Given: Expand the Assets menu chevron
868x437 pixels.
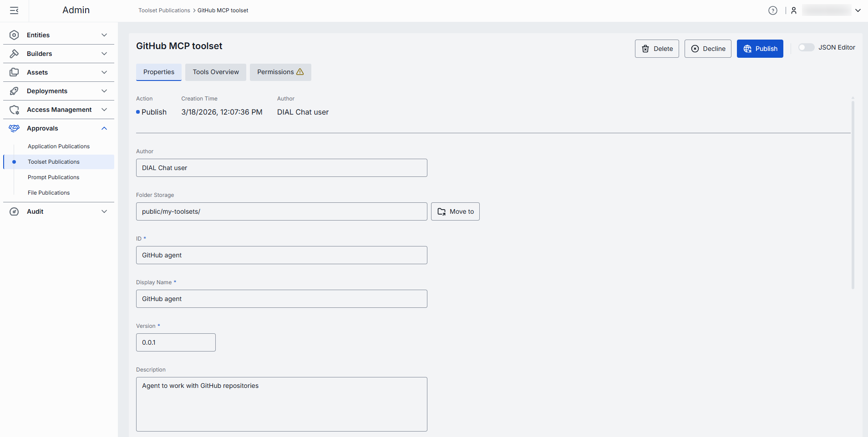Looking at the screenshot, I should tap(104, 72).
